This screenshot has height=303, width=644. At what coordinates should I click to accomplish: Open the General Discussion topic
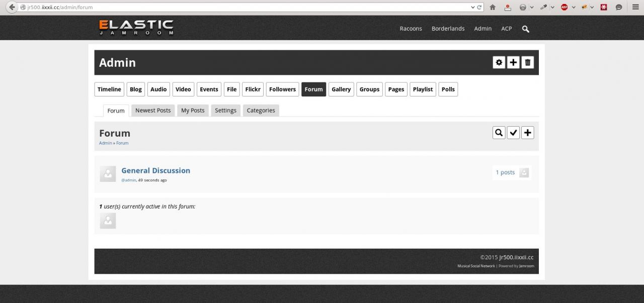[x=155, y=171]
